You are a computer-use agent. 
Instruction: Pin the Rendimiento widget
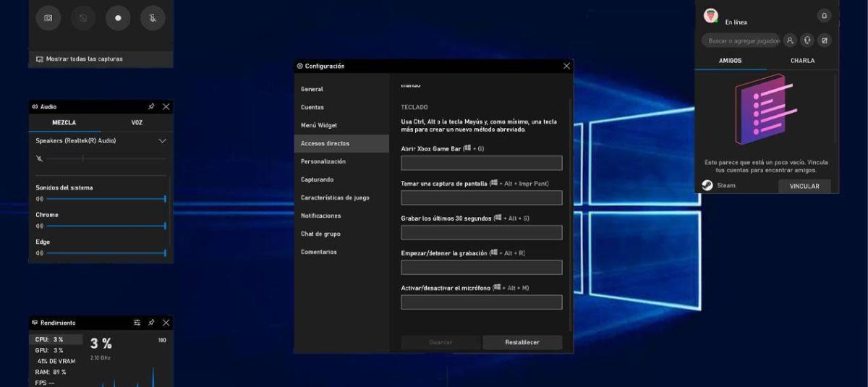151,323
